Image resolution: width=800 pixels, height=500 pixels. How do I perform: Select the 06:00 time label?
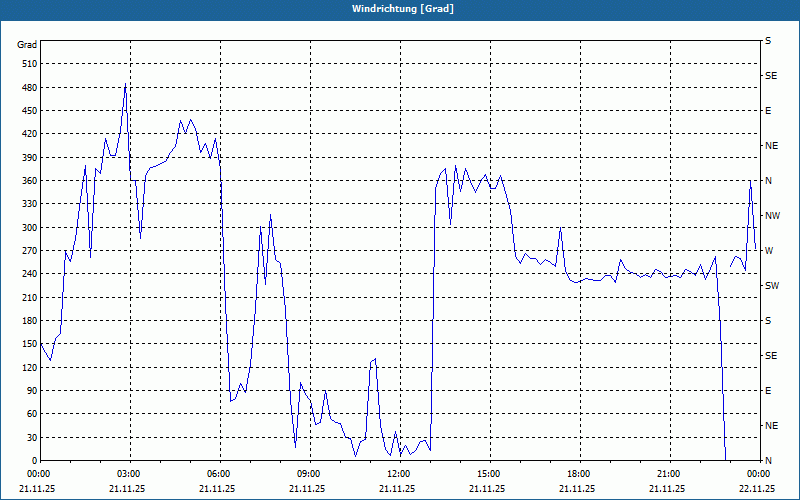click(x=218, y=474)
